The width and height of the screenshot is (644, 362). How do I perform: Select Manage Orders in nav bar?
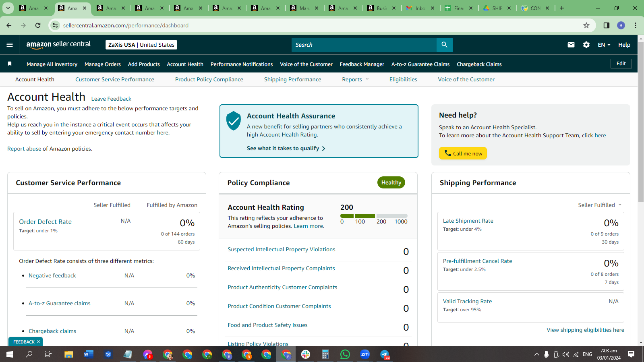[103, 64]
